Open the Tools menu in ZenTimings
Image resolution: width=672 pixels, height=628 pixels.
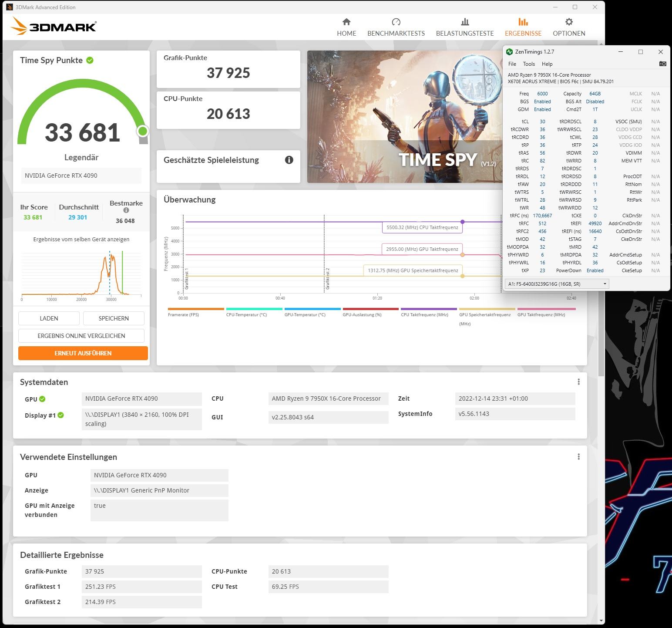529,64
